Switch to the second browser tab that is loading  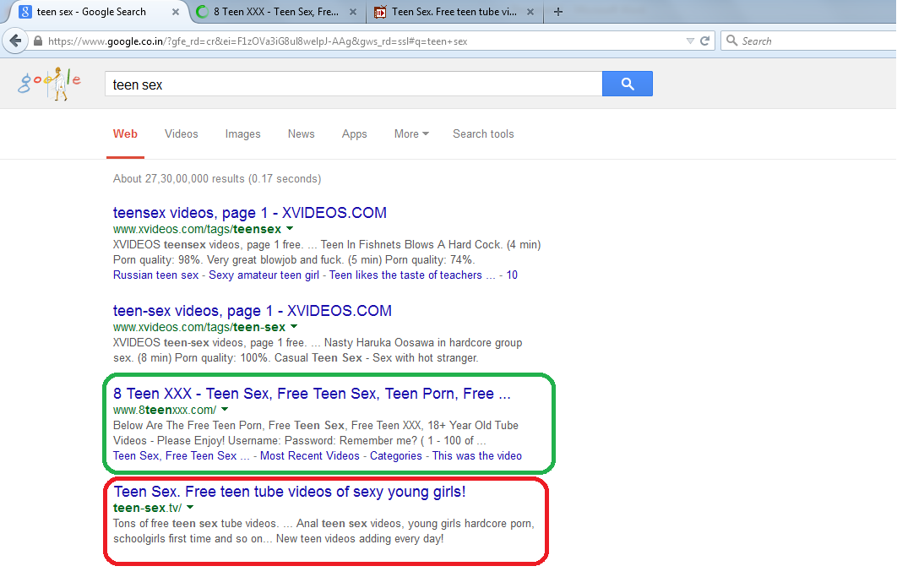click(x=277, y=12)
